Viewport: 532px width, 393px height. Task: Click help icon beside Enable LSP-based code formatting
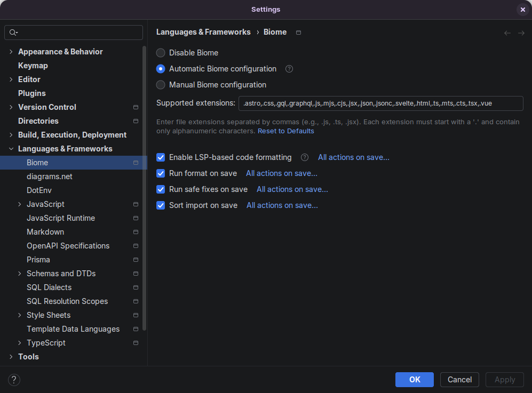[x=305, y=157]
